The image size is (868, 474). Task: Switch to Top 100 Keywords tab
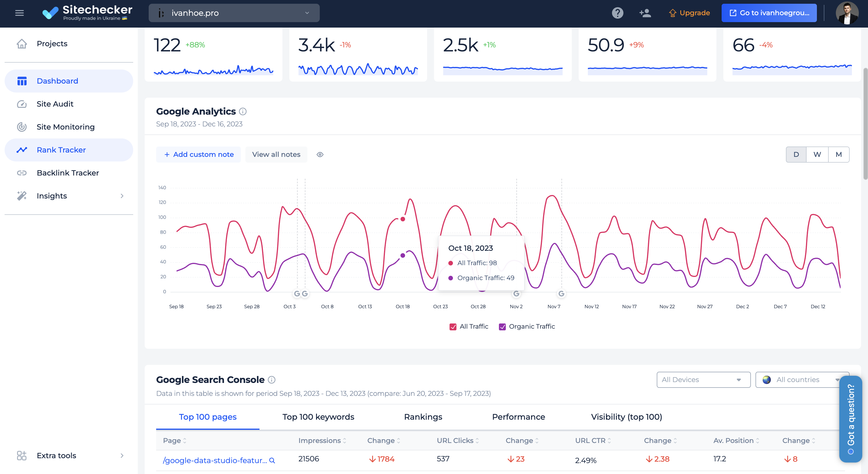point(318,417)
